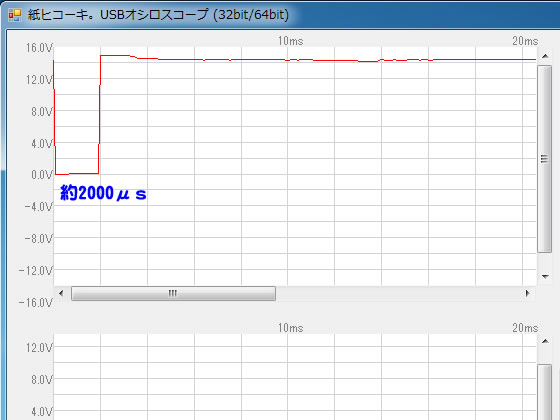Click upper chart vertical scrollbar down arrow
The width and height of the screenshot is (560, 420).
(545, 276)
